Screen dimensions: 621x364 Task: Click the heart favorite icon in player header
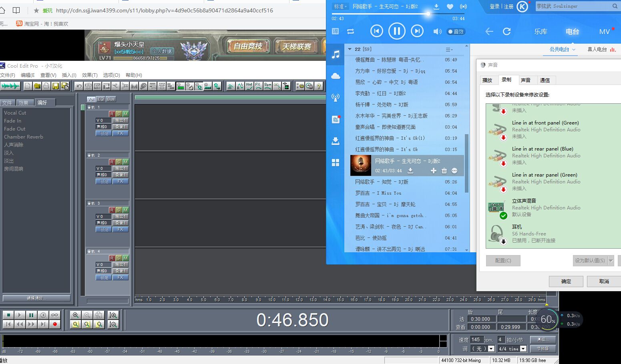[x=450, y=6]
